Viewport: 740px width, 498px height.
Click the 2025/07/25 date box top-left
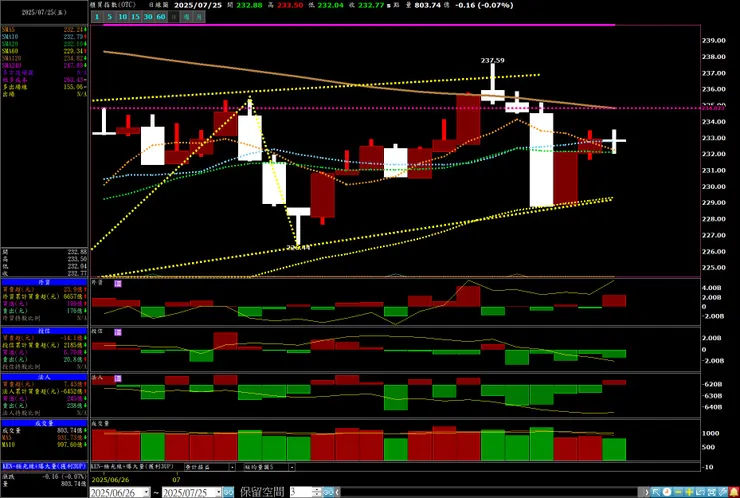pyautogui.click(x=44, y=13)
